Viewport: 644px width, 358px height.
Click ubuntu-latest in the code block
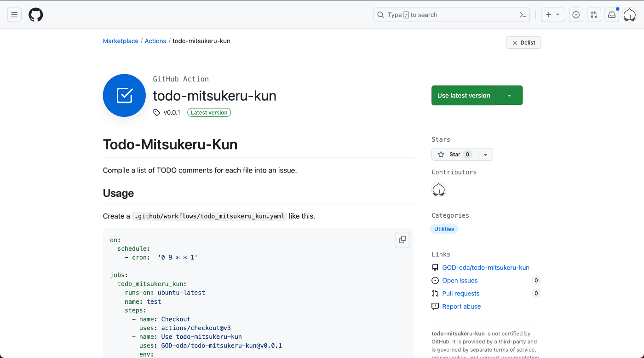pyautogui.click(x=181, y=292)
